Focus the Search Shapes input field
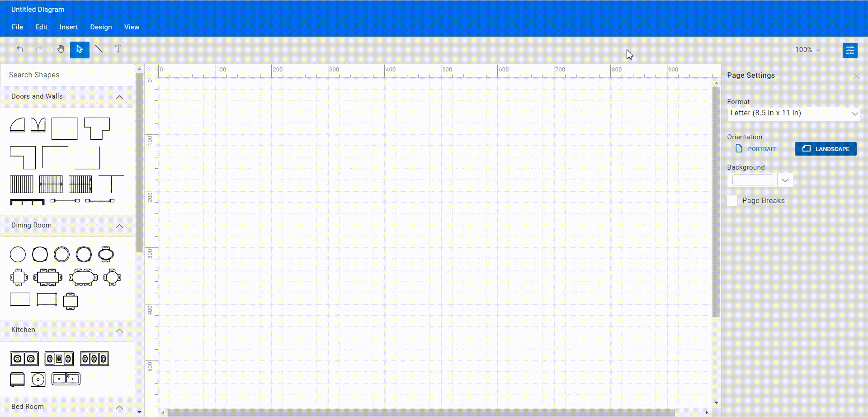The image size is (868, 417). pos(68,75)
